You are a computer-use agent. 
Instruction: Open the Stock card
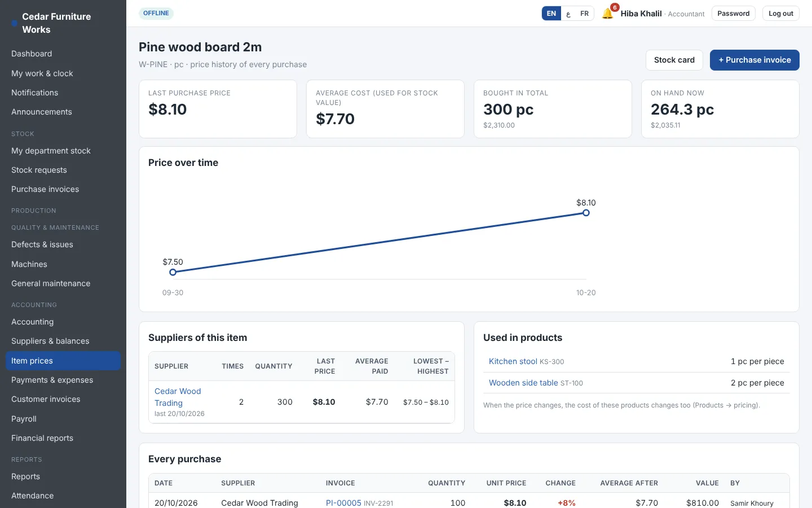click(x=674, y=60)
